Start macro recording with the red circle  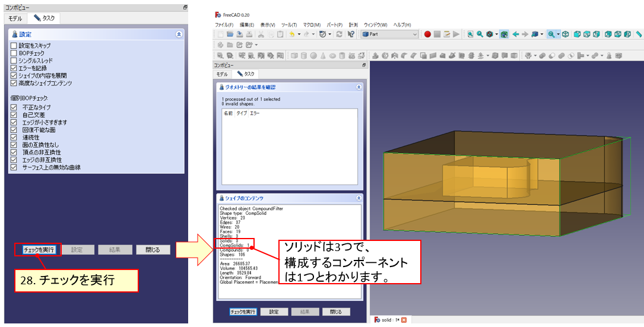pyautogui.click(x=427, y=34)
